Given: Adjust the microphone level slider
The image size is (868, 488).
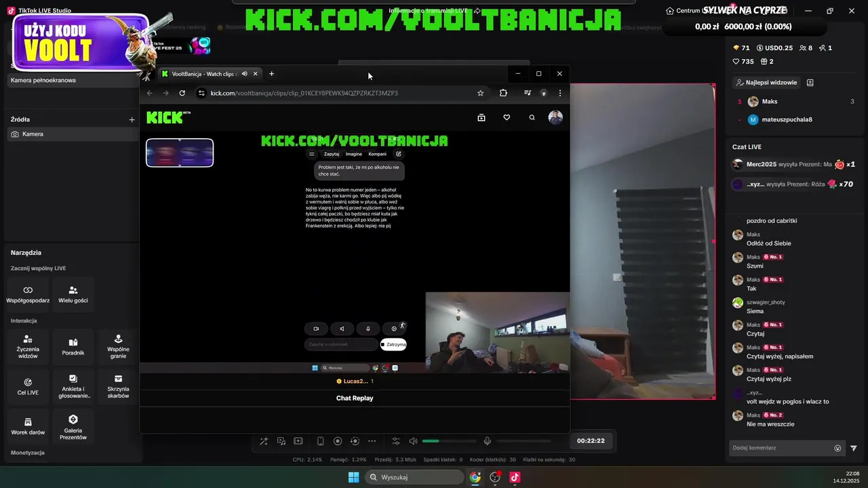Looking at the screenshot, I should pyautogui.click(x=523, y=441).
